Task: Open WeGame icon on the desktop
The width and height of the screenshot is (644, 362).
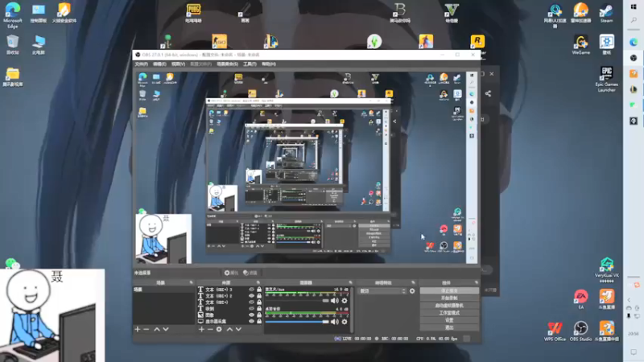Action: click(x=580, y=45)
